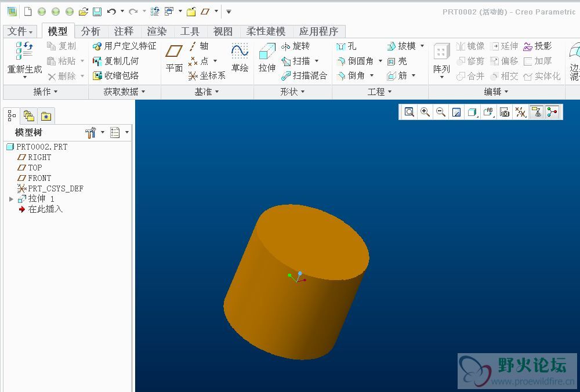Open model tree settings hammer icon
The width and height of the screenshot is (580, 392).
point(90,132)
